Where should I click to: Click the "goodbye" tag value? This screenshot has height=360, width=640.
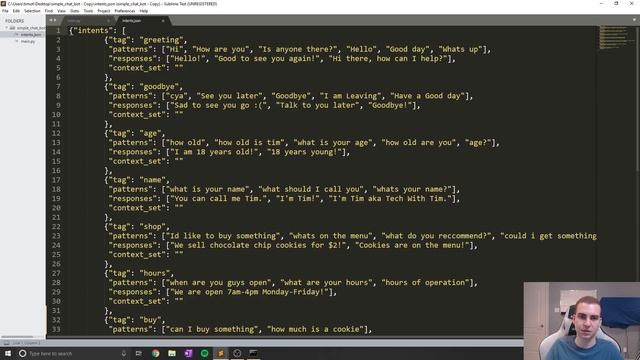tap(160, 87)
